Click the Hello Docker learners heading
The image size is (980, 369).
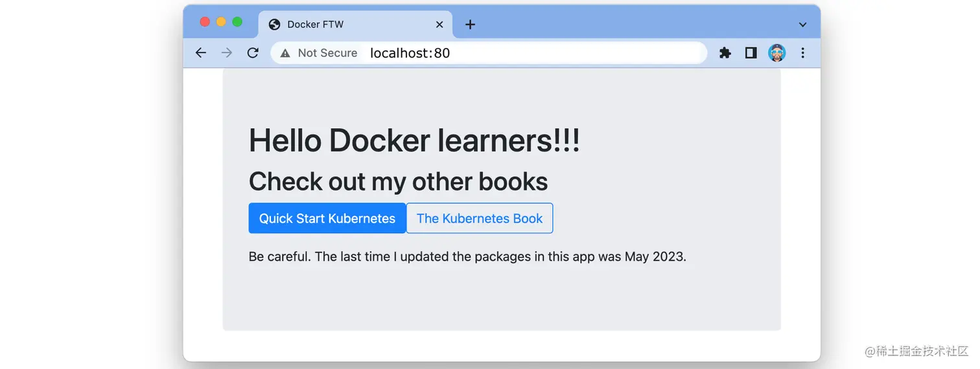414,140
